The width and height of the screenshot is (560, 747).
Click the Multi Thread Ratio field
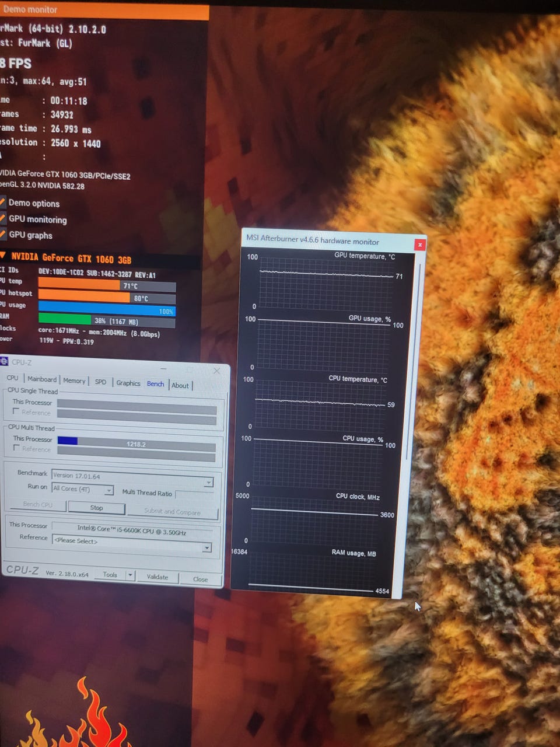click(x=195, y=495)
